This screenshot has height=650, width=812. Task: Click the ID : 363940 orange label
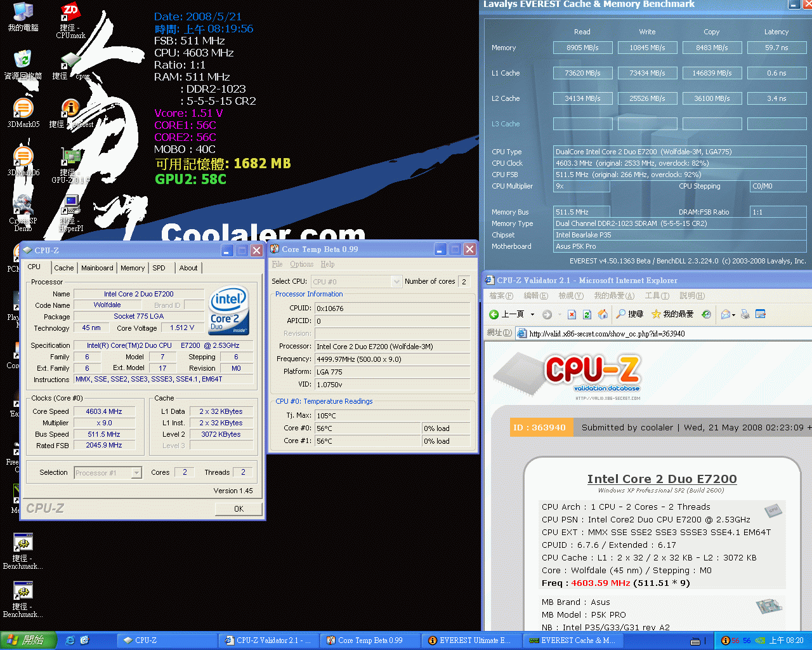(x=542, y=427)
